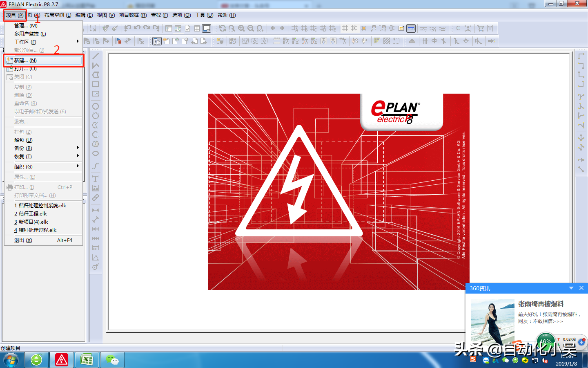Click the hyperlink tool icon
The image size is (588, 368).
pyautogui.click(x=96, y=197)
